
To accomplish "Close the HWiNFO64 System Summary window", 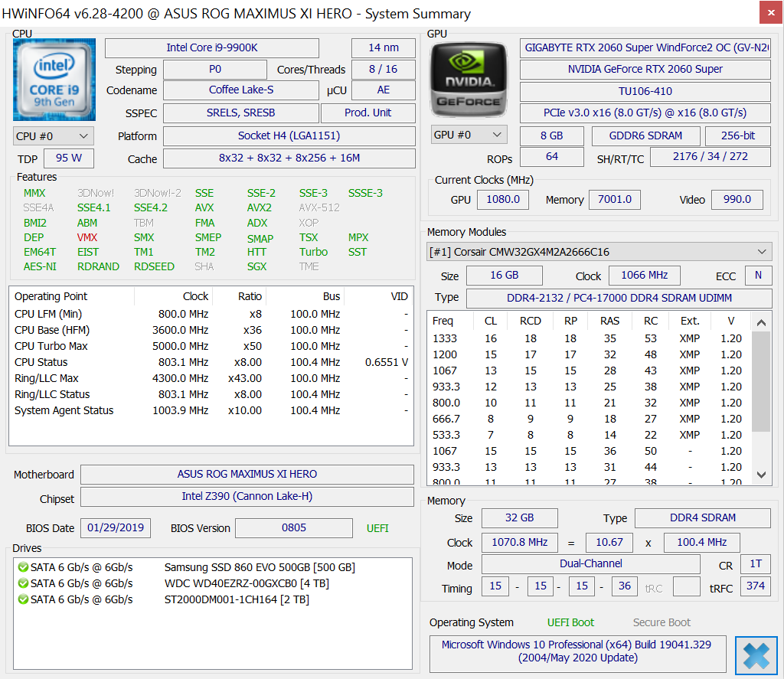I will tap(771, 12).
